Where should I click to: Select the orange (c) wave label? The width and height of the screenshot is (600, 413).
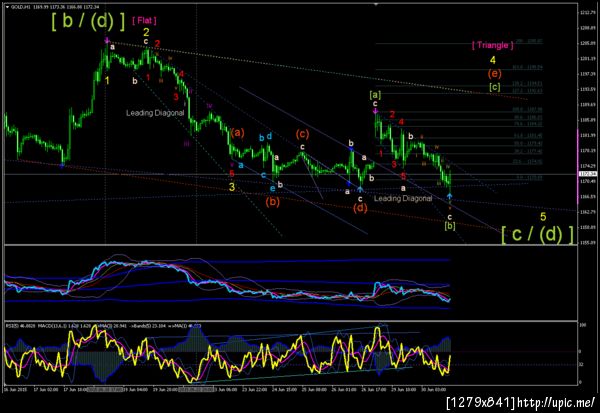point(302,134)
